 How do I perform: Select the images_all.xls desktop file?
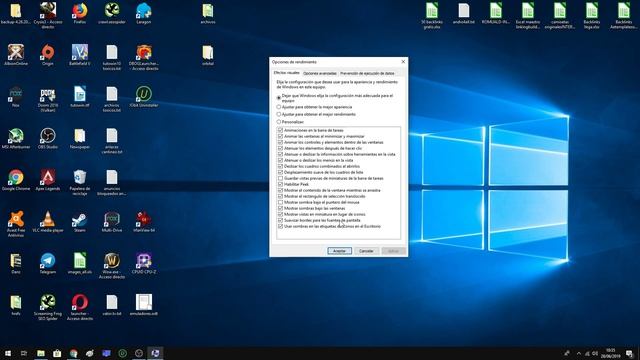pyautogui.click(x=80, y=263)
